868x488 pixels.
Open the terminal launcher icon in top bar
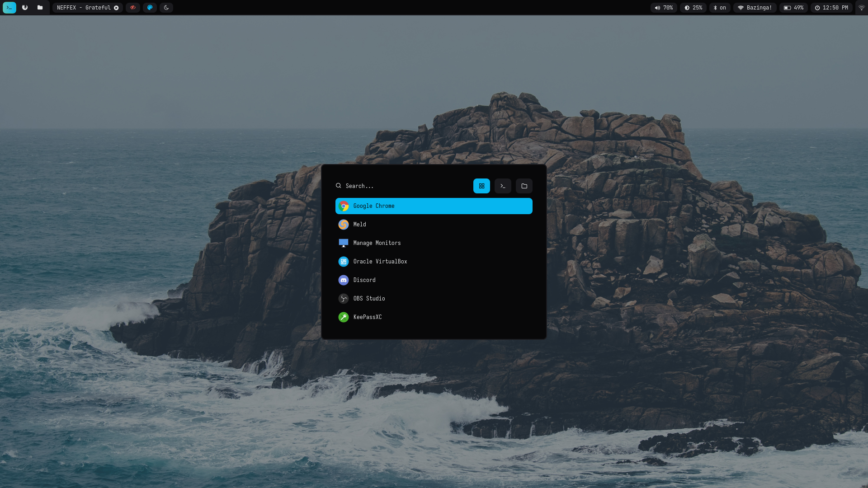[9, 8]
